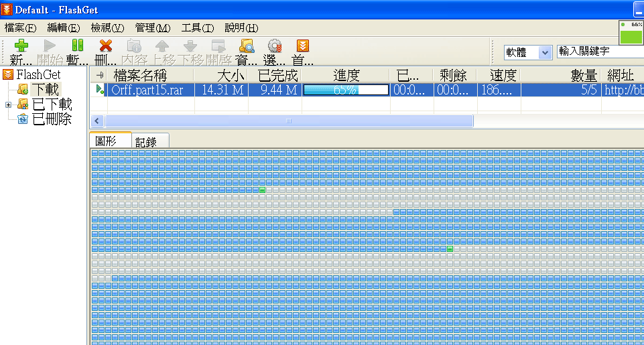Pause the download with the green pause icon
The image size is (644, 345).
(x=77, y=46)
